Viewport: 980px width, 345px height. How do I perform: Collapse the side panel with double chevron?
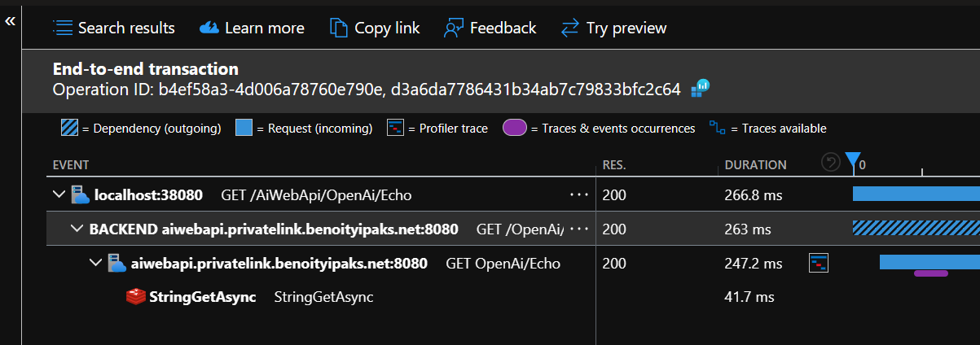coord(11,21)
